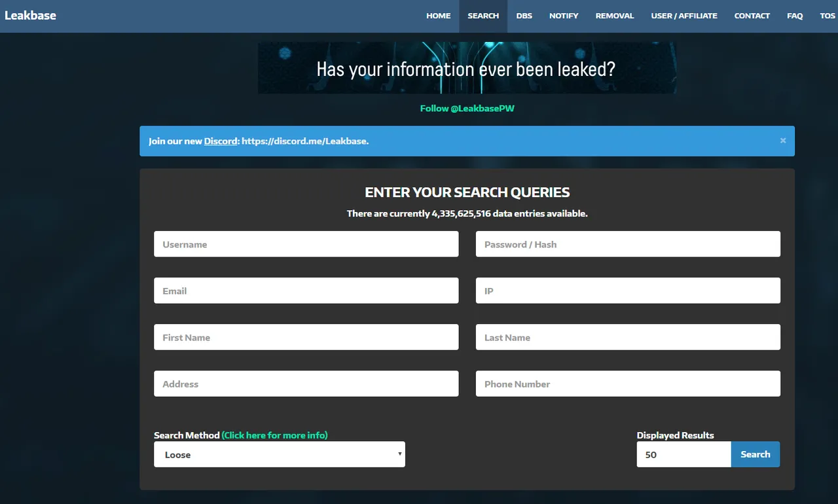Go to the CONTACT page
Viewport: 838px width, 504px height.
tap(752, 16)
